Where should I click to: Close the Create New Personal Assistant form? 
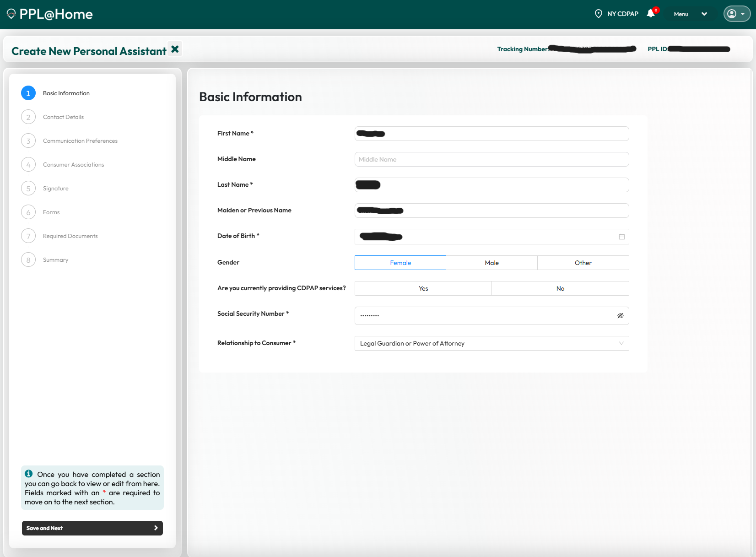174,49
